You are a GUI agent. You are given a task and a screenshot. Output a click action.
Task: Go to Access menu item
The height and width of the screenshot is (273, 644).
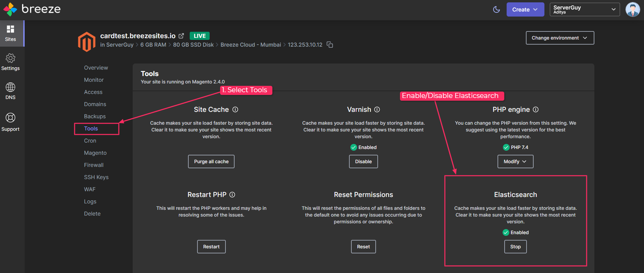93,92
